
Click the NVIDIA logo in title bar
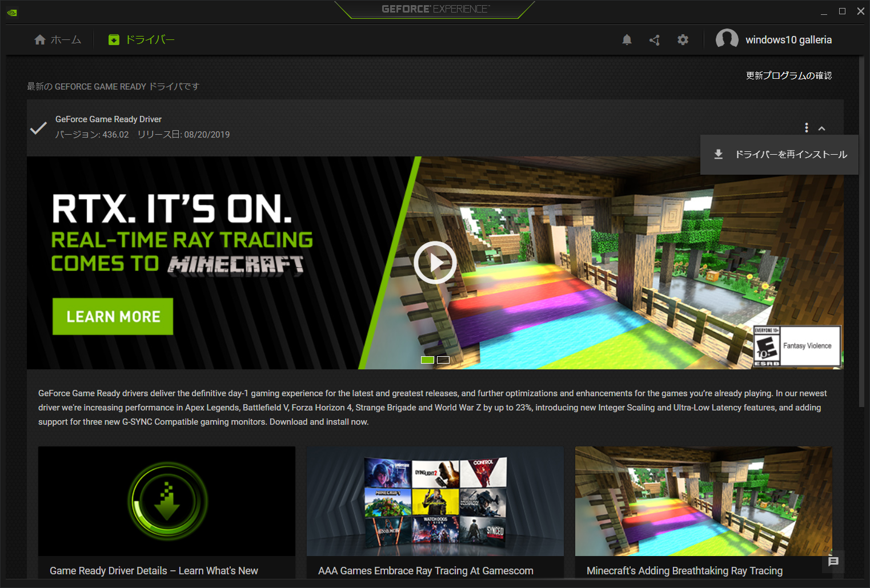pos(12,13)
